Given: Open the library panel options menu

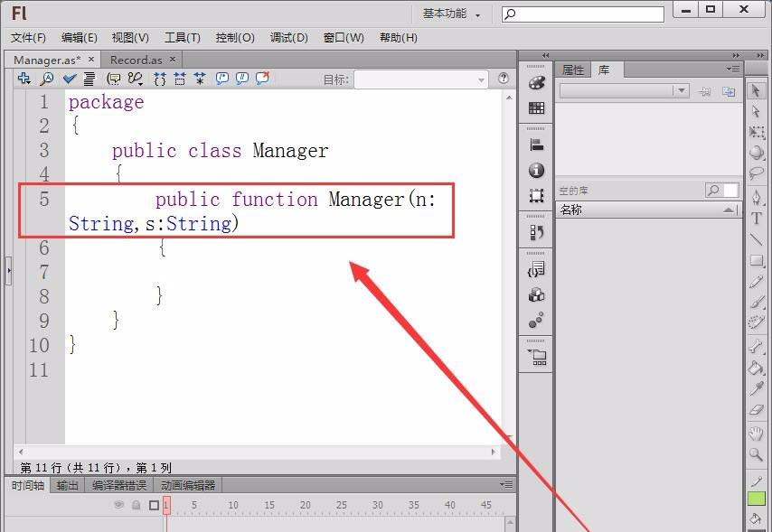Looking at the screenshot, I should (x=733, y=69).
